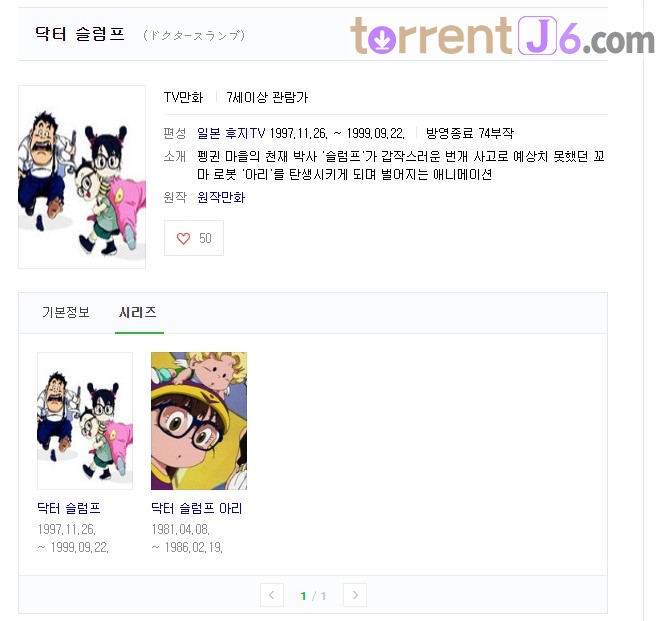The image size is (666, 621).
Task: Click the 닥터 슬럼프 series title link
Action: pyautogui.click(x=69, y=508)
